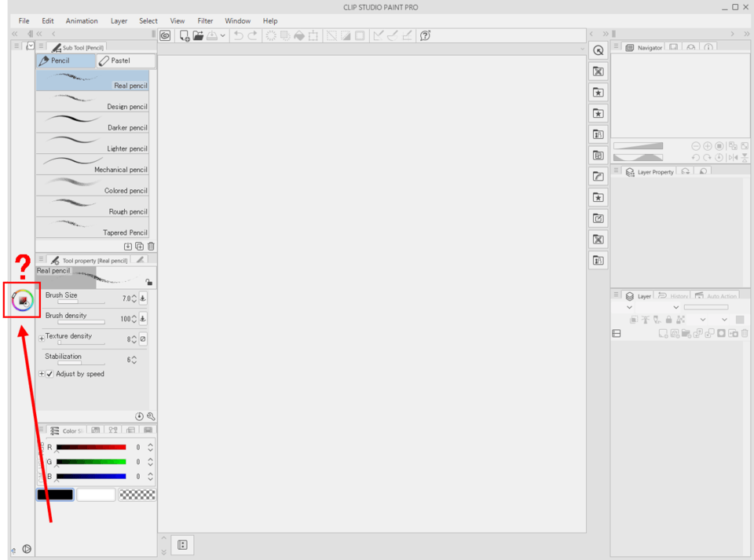This screenshot has width=754, height=560.
Task: Click the help question mark icon
Action: [x=425, y=35]
